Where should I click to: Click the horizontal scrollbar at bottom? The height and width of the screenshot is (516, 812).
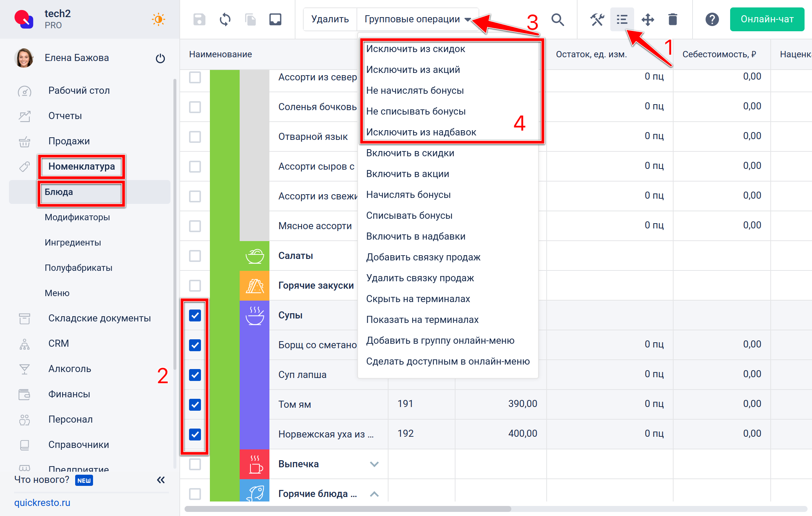point(348,509)
